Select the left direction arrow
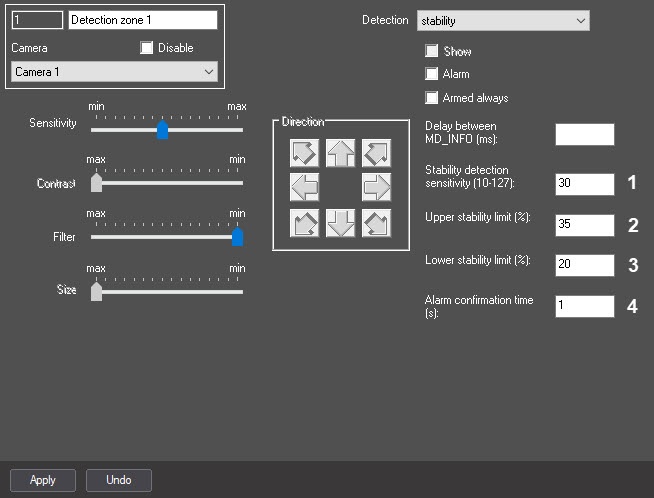The image size is (654, 498). click(304, 187)
